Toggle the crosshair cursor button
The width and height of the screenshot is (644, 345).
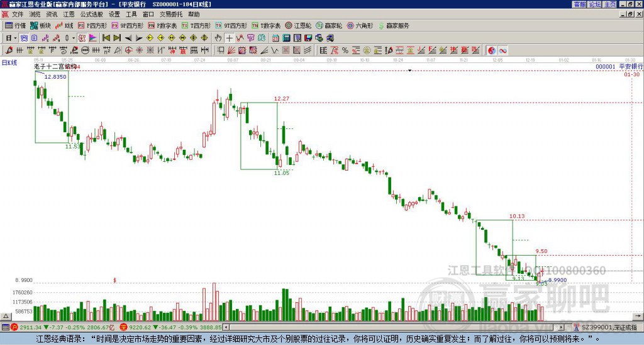229,38
